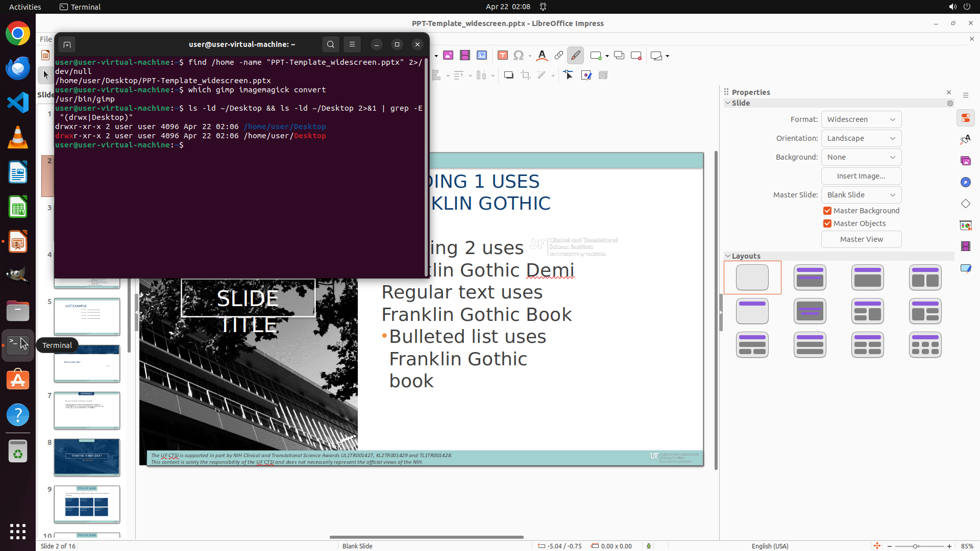Open the terminal hamburger menu
This screenshot has height=551, width=980.
[352, 44]
